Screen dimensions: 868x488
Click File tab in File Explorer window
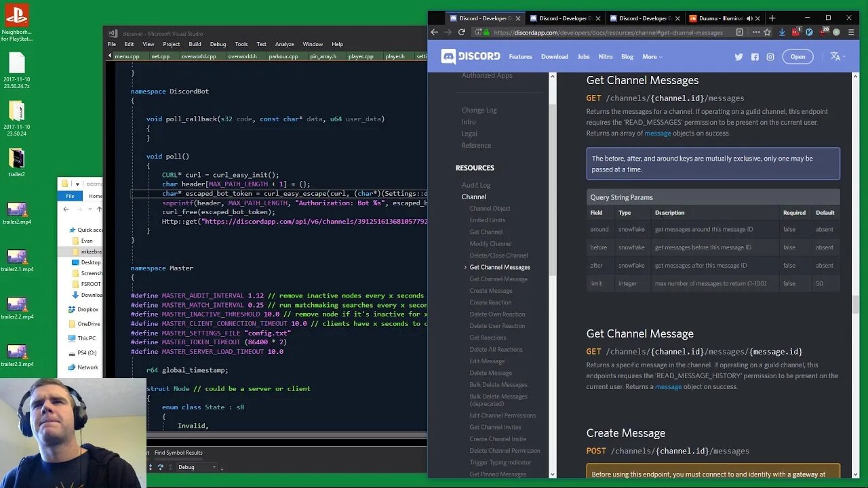click(x=70, y=196)
